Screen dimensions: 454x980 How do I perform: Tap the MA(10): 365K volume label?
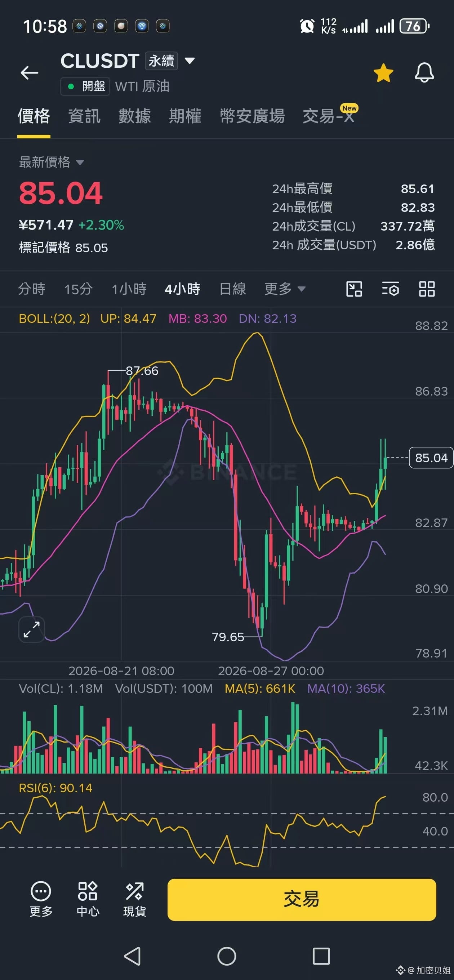click(x=346, y=689)
